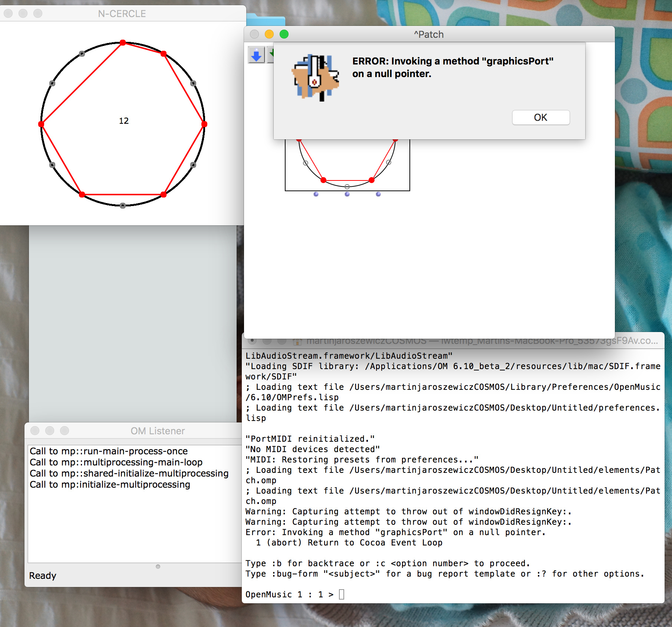The width and height of the screenshot is (672, 627).
Task: Click the 'Type :bug-form' terminal line
Action: point(445,574)
